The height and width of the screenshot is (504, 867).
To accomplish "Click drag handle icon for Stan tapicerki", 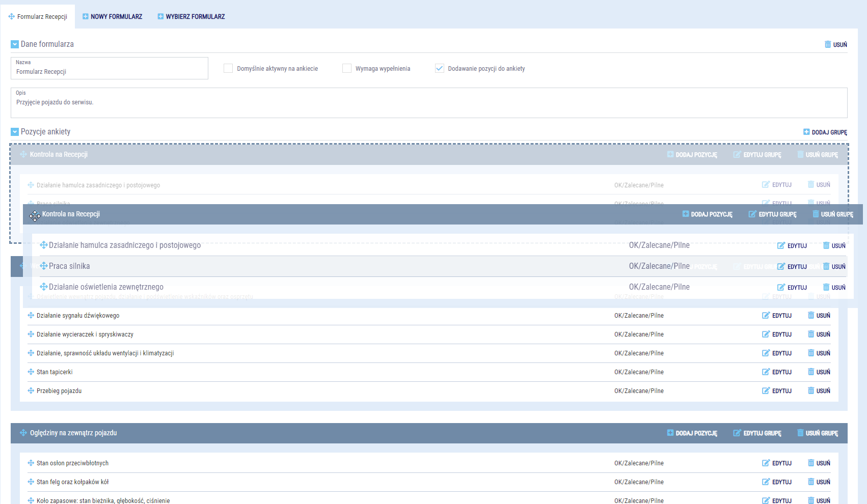I will (31, 372).
